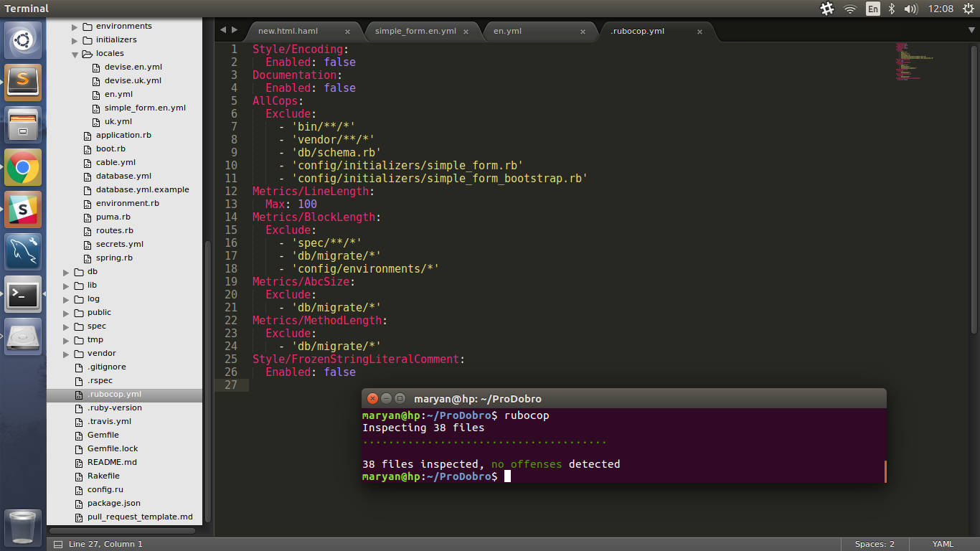980x551 pixels.
Task: Expand the log folder
Action: point(66,299)
